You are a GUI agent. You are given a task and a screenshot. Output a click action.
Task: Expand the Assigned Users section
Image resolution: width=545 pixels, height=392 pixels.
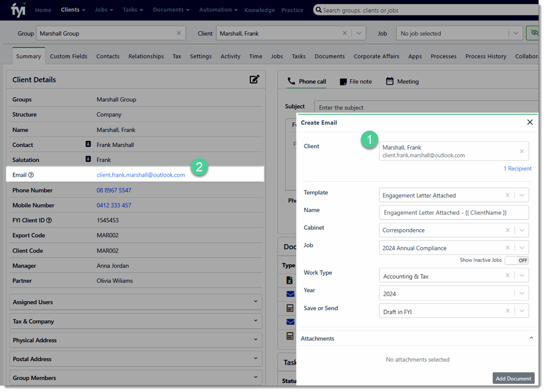click(x=136, y=302)
